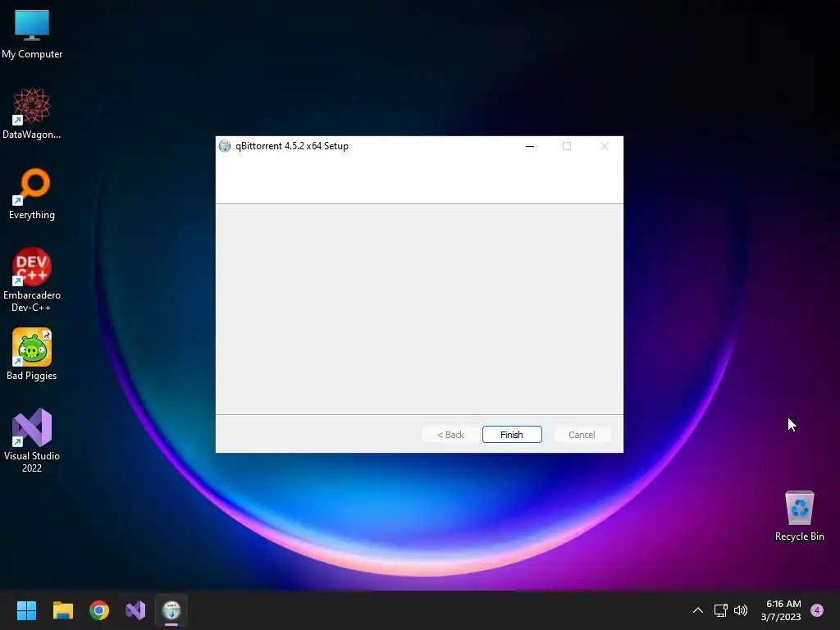Select My Computer desktop icon
Image resolution: width=840 pixels, height=630 pixels.
click(32, 34)
